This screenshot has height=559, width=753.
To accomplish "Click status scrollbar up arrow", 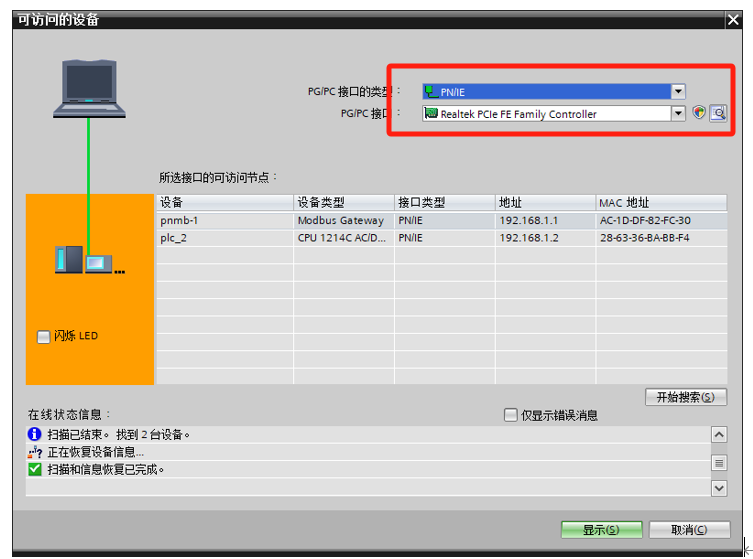I will 719,435.
